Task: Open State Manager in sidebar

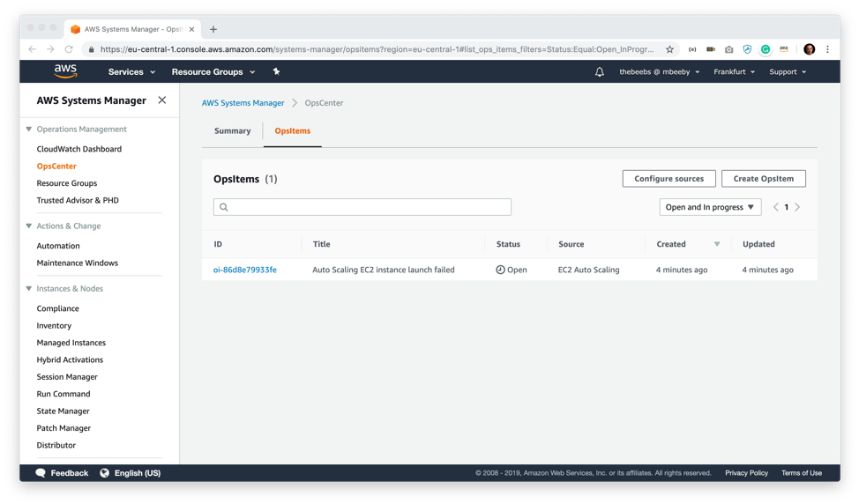Action: pos(63,411)
